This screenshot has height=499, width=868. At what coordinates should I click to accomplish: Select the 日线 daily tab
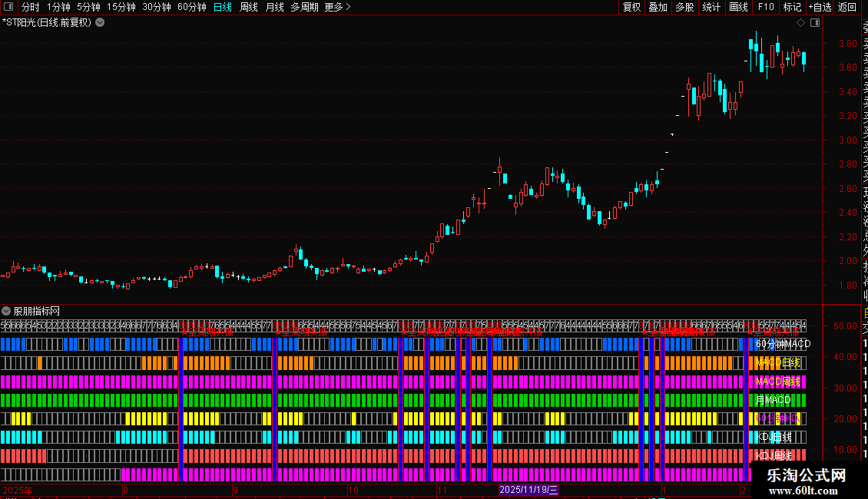223,7
